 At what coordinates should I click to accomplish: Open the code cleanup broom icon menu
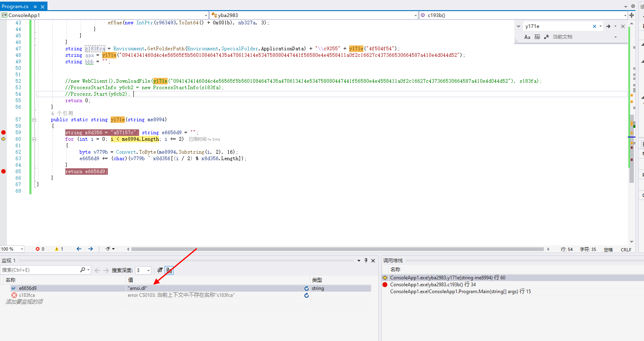pos(110,249)
